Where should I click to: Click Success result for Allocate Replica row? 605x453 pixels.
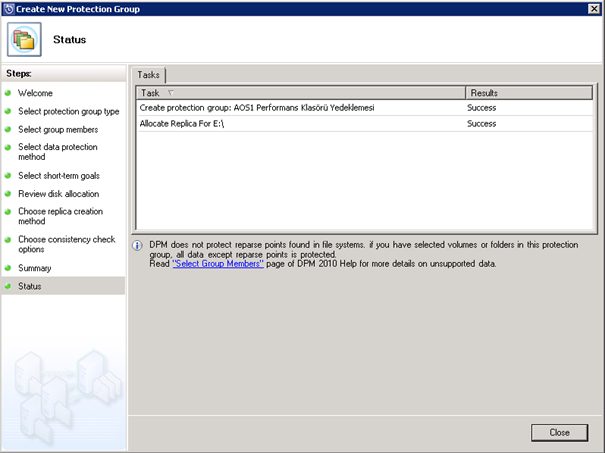point(481,123)
